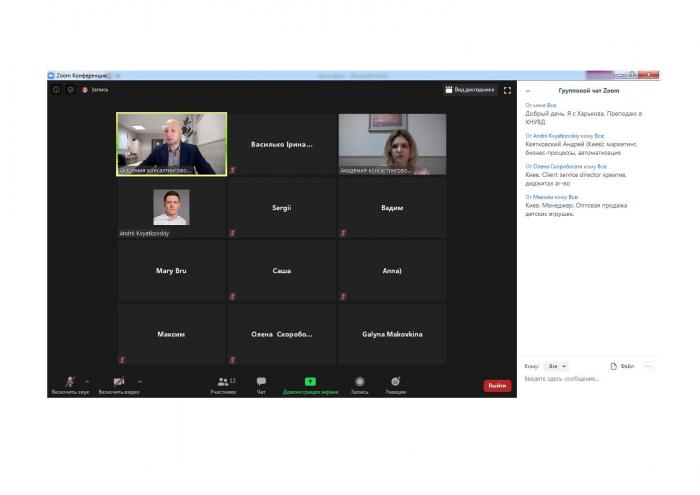This screenshot has height=495, width=700.
Task: Enter full screen mode icon
Action: point(507,90)
